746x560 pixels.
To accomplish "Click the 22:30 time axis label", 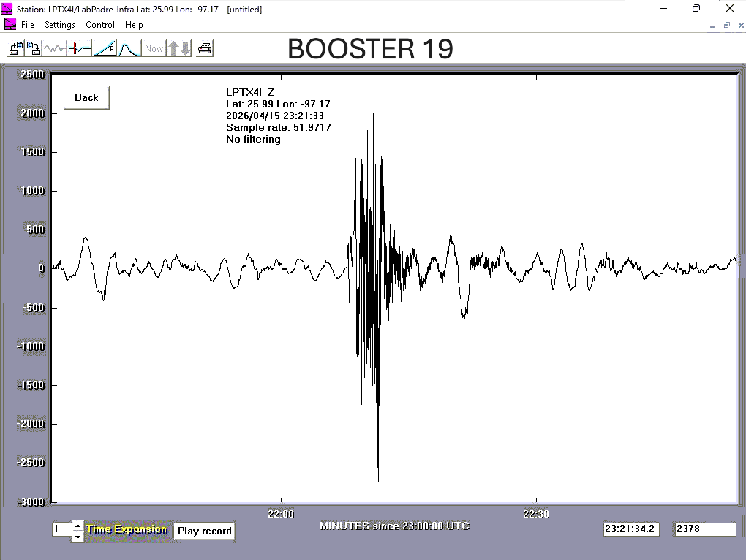I will [x=536, y=514].
